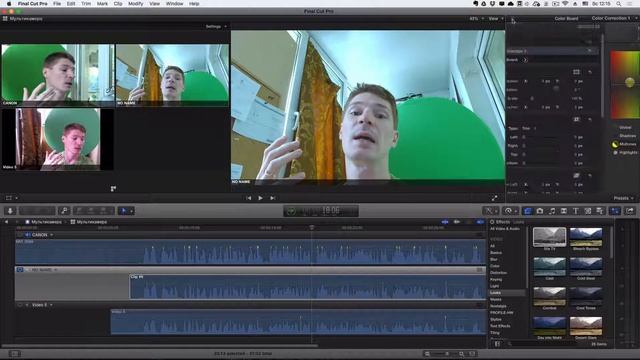Set monitoring angle for NO NAME track

(x=20, y=270)
